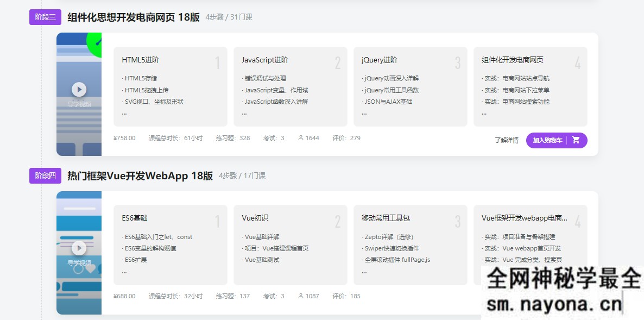The width and height of the screenshot is (644, 320).
Task: Click text 实战：电商网站站点导航
Action: tap(517, 78)
